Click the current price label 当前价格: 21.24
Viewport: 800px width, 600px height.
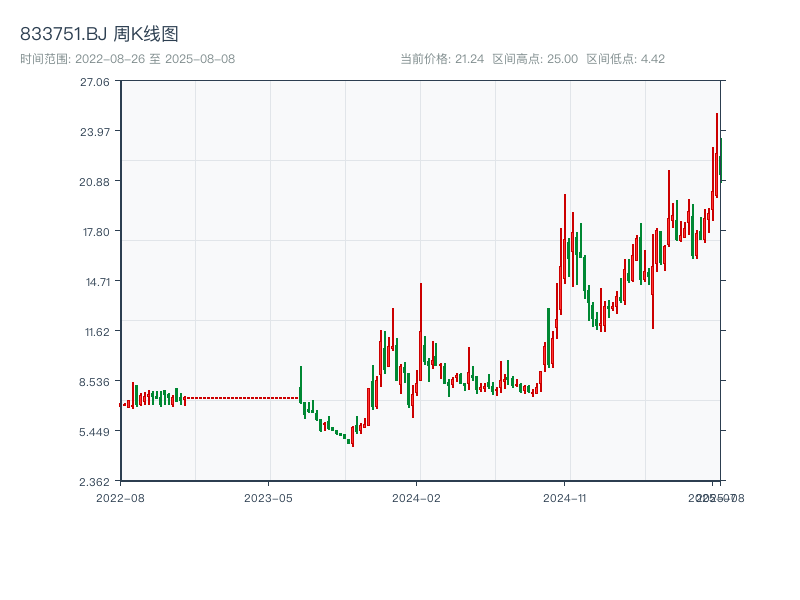(442, 59)
